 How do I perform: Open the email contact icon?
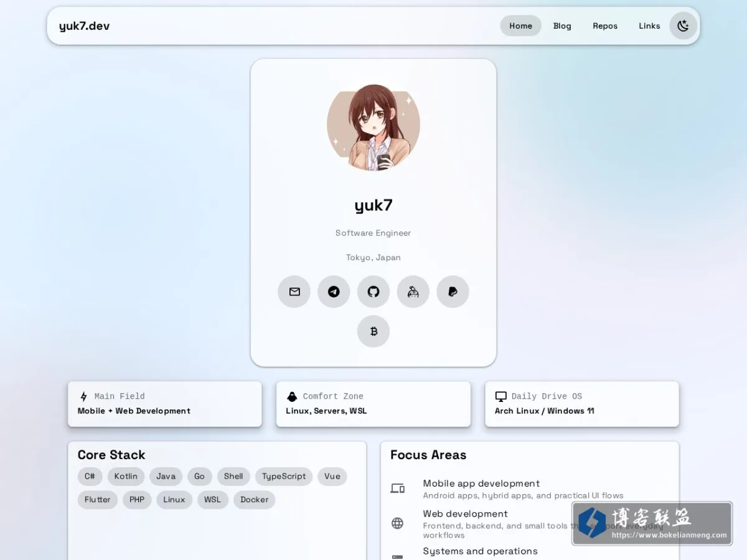[294, 291]
